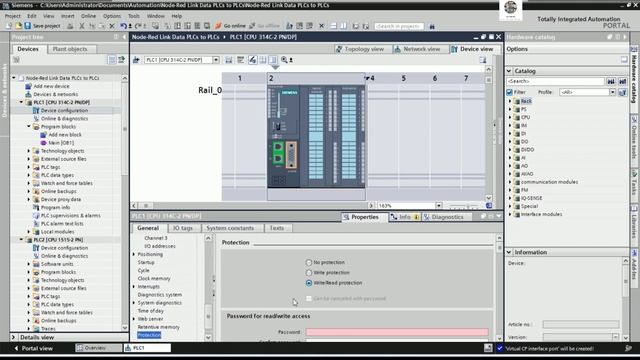Open the System constants tab
Image resolution: width=640 pixels, height=360 pixels.
tap(230, 228)
